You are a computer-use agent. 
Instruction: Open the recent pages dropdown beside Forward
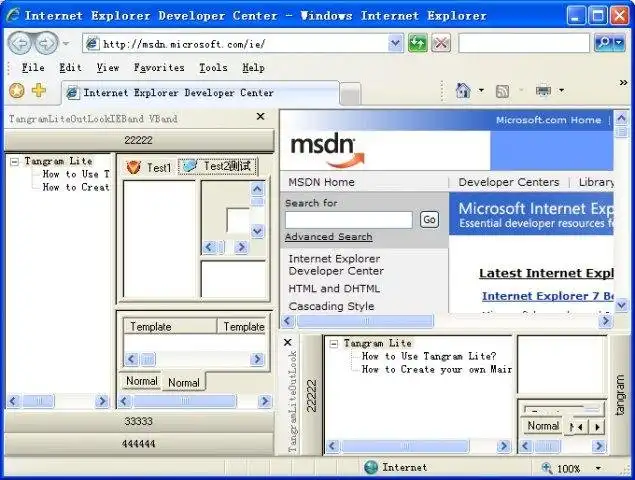66,43
